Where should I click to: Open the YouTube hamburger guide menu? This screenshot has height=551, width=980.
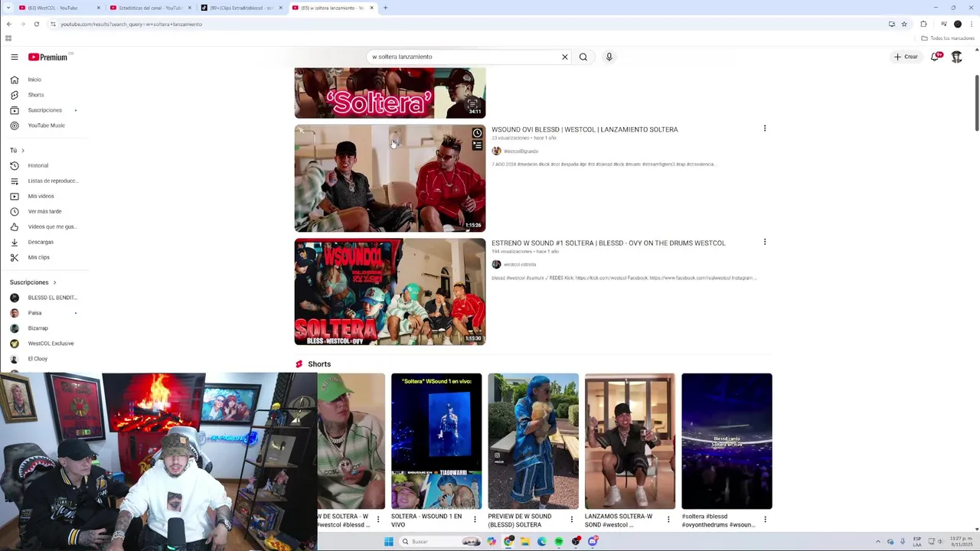coord(14,57)
